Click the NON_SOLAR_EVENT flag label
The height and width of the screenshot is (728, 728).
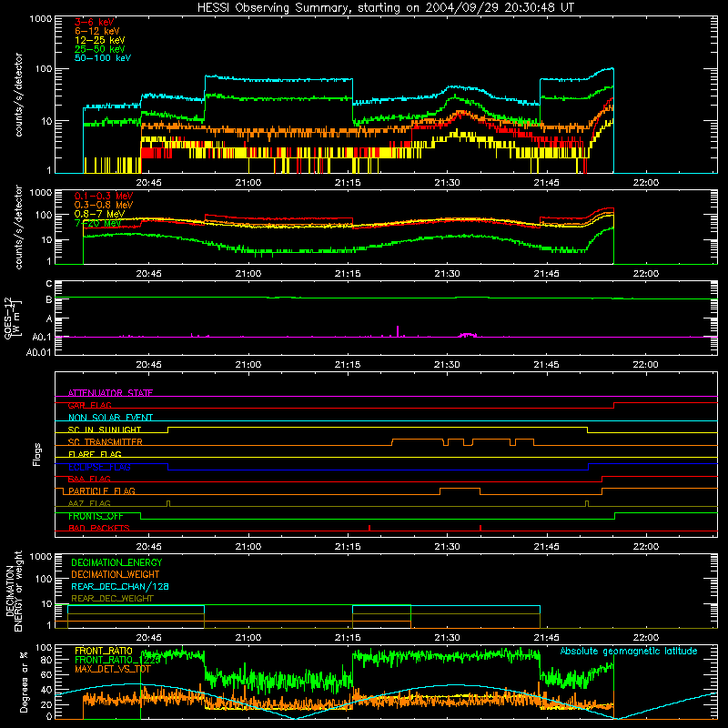coord(110,418)
